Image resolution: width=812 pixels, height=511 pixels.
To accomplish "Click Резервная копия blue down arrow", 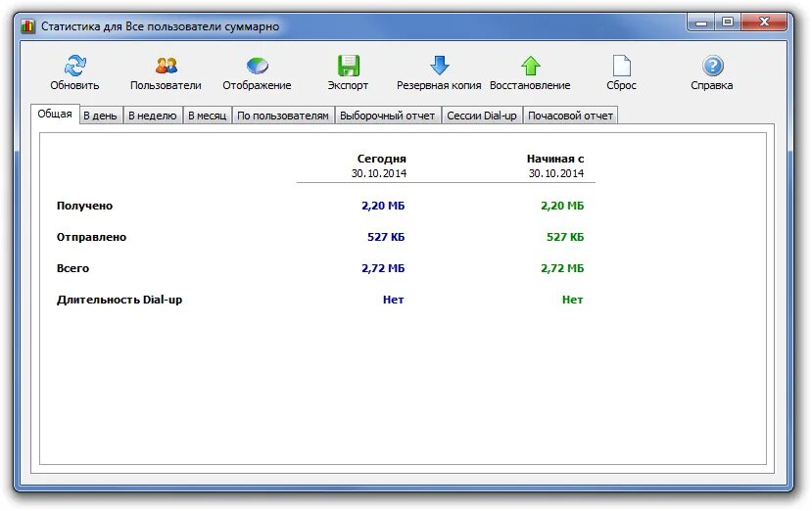I will click(x=439, y=66).
